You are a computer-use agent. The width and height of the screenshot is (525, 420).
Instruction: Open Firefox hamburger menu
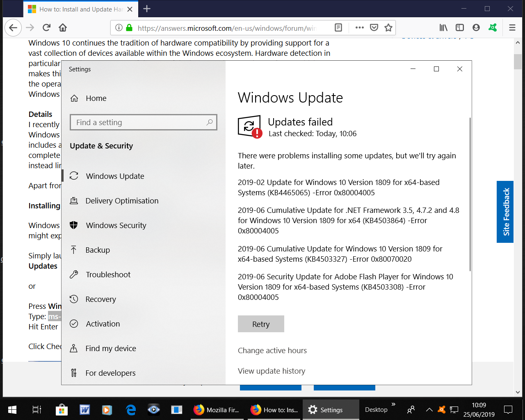512,27
